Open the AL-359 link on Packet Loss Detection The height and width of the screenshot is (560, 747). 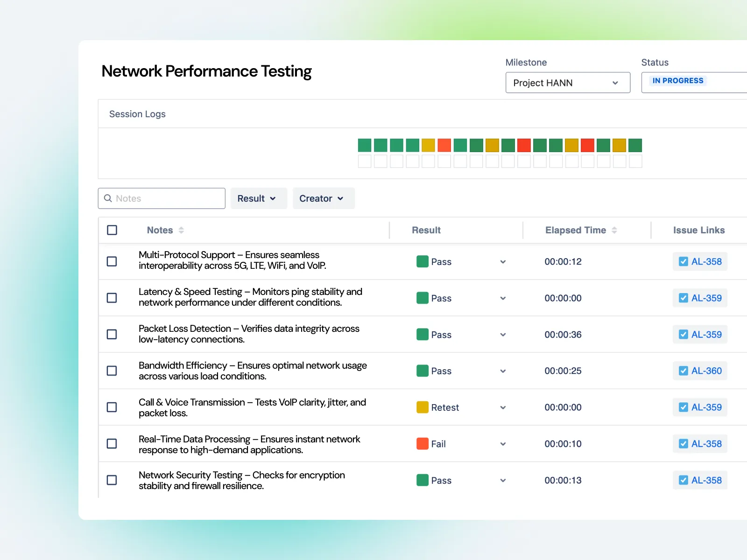(x=700, y=334)
